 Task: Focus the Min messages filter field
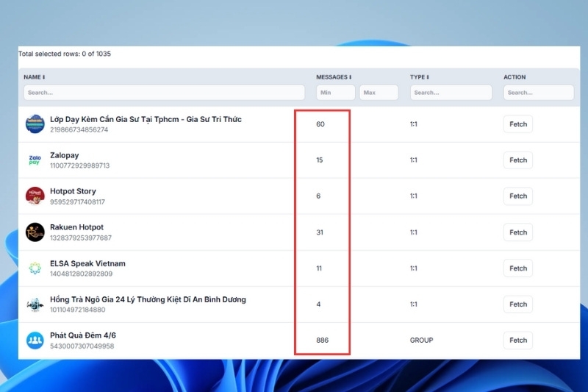click(336, 92)
